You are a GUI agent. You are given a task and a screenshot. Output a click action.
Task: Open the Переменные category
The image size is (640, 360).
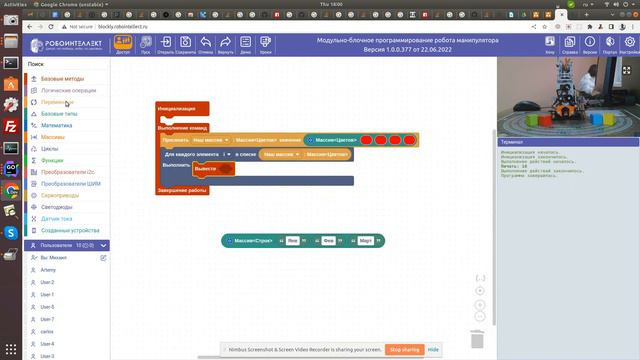pyautogui.click(x=57, y=102)
